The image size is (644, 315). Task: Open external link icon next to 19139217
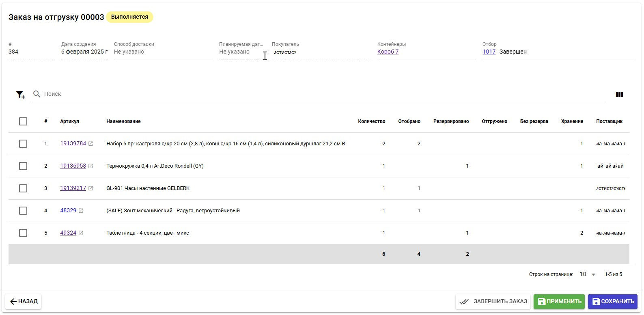pyautogui.click(x=91, y=188)
